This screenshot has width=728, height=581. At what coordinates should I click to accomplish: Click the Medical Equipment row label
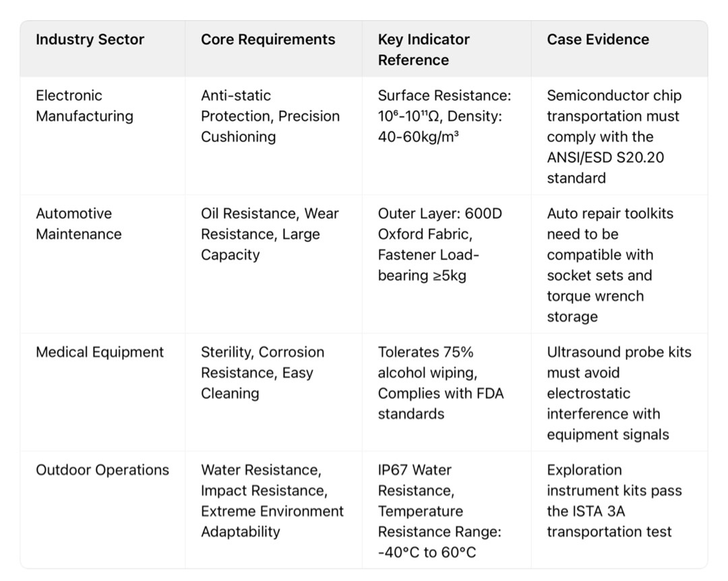(x=100, y=353)
